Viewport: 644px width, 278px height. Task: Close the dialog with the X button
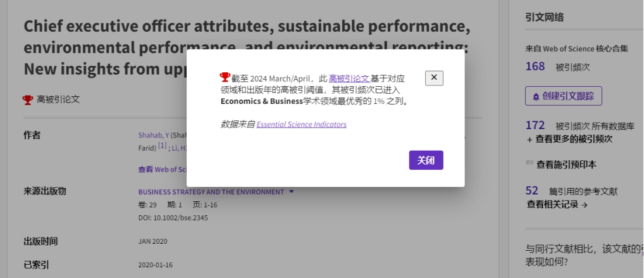434,78
